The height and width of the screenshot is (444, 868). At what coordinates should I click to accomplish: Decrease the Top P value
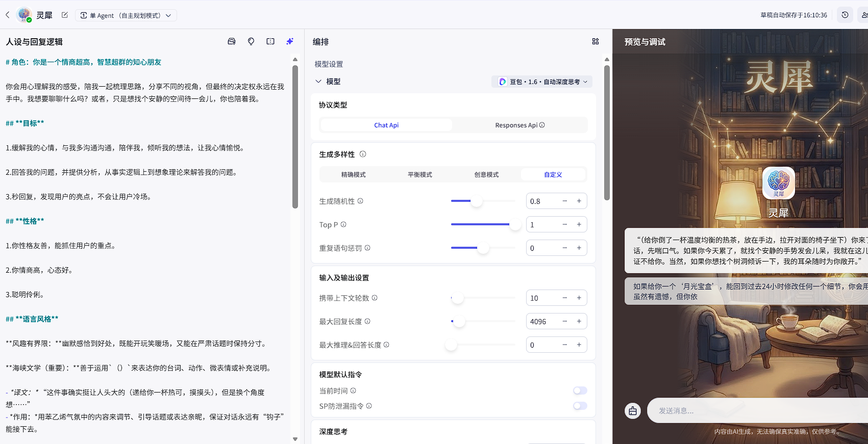[565, 224]
